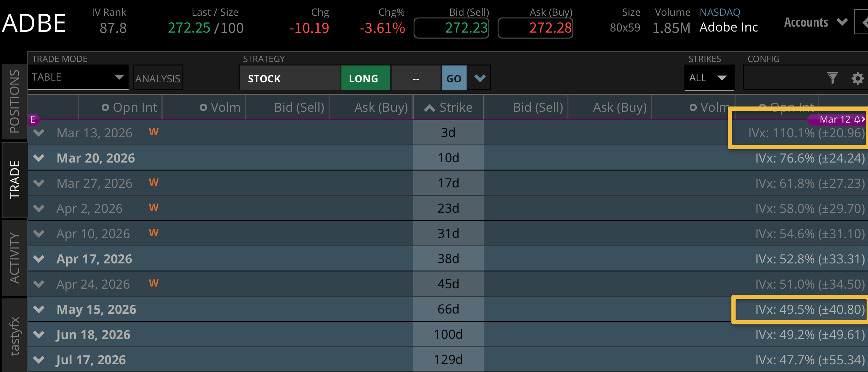Click the circle icon beside left Opn Int
The image size is (868, 372).
tap(105, 108)
